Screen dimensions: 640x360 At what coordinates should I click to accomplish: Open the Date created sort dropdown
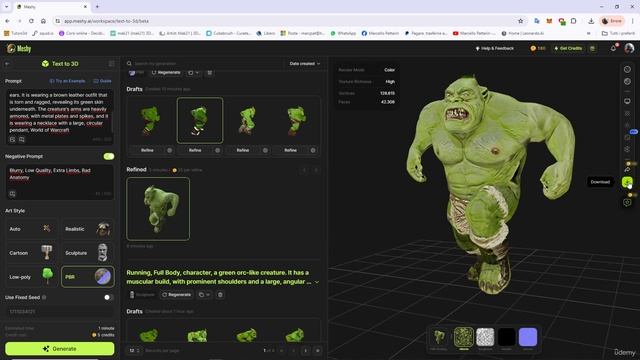(304, 64)
